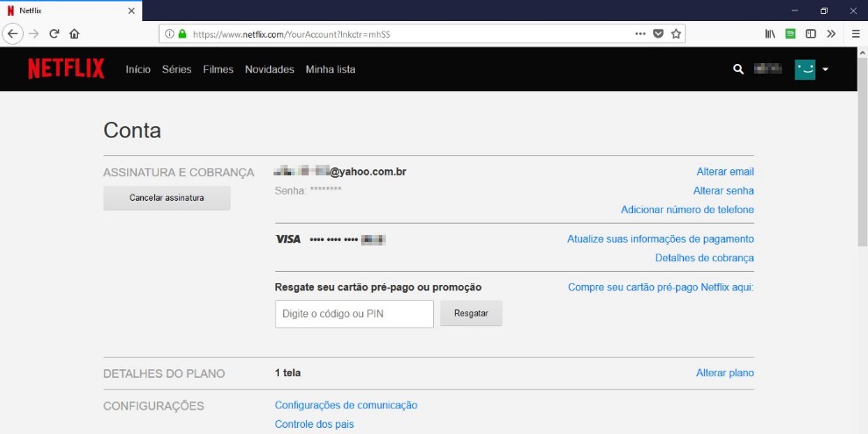Click the browser forward arrow
Image resolution: width=868 pixels, height=434 pixels.
(34, 34)
